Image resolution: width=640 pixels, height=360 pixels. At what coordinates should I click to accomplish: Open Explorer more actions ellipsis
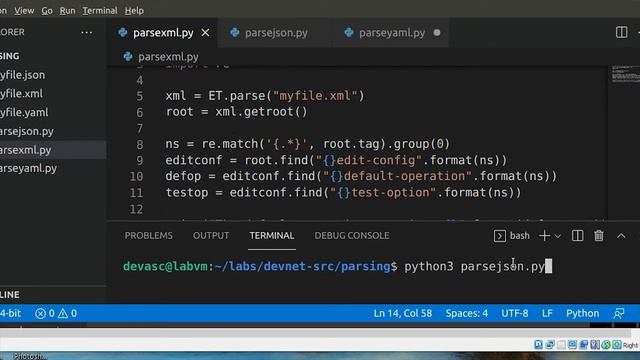point(87,32)
